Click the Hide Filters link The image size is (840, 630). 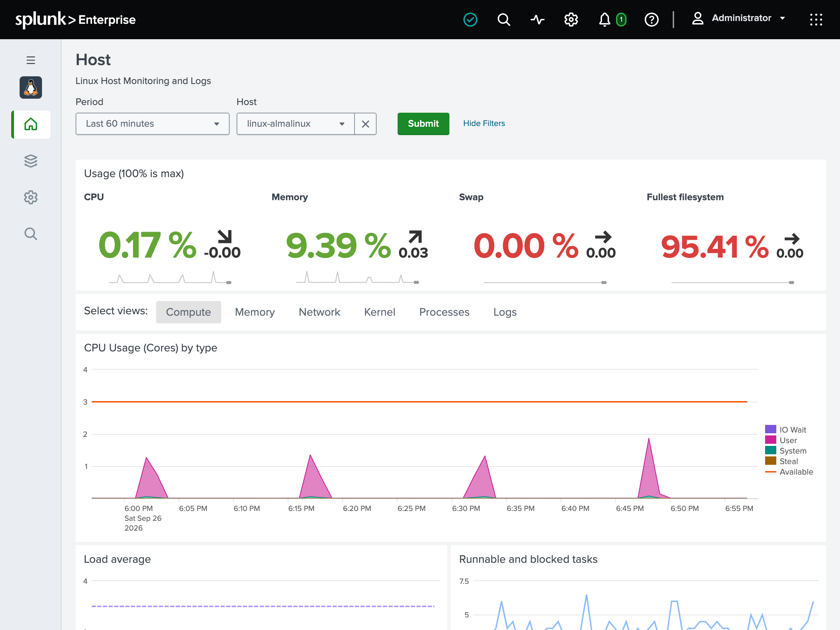(484, 124)
